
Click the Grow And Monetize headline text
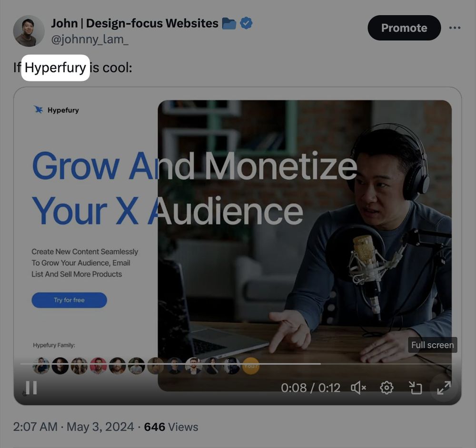click(x=194, y=166)
